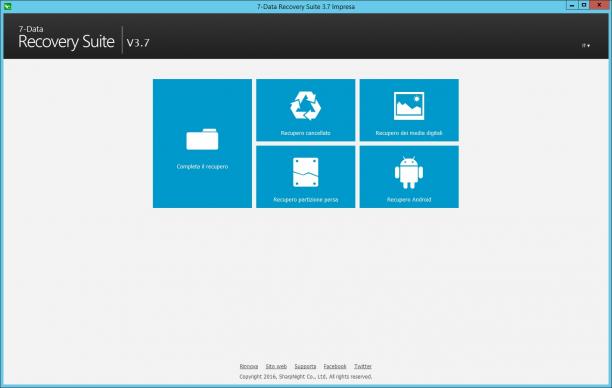Click the Rinnova link
This screenshot has height=388, width=612.
[249, 366]
